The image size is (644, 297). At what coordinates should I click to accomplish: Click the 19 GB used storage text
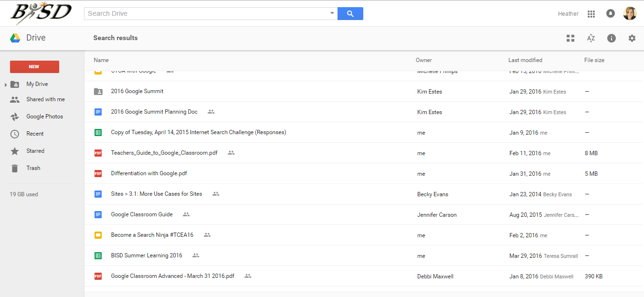[x=24, y=194]
